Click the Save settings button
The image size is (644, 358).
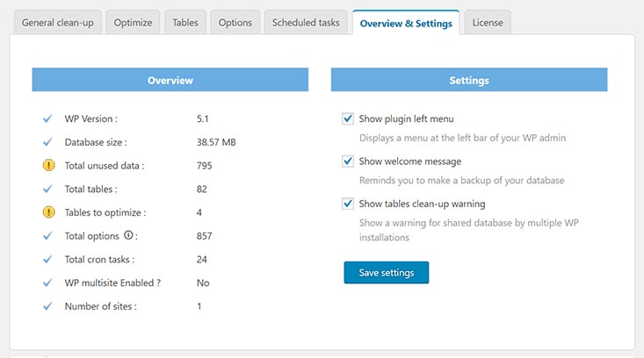[x=386, y=272]
